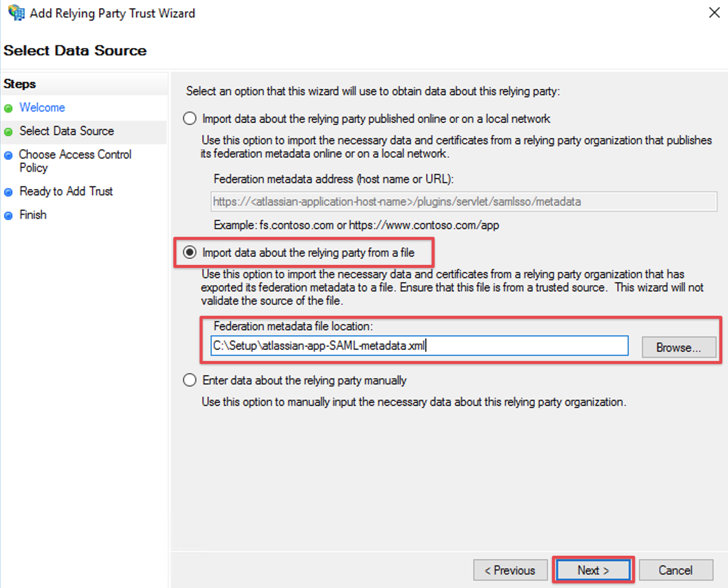The image size is (728, 588).
Task: Open the Welcome step link
Action: (42, 108)
